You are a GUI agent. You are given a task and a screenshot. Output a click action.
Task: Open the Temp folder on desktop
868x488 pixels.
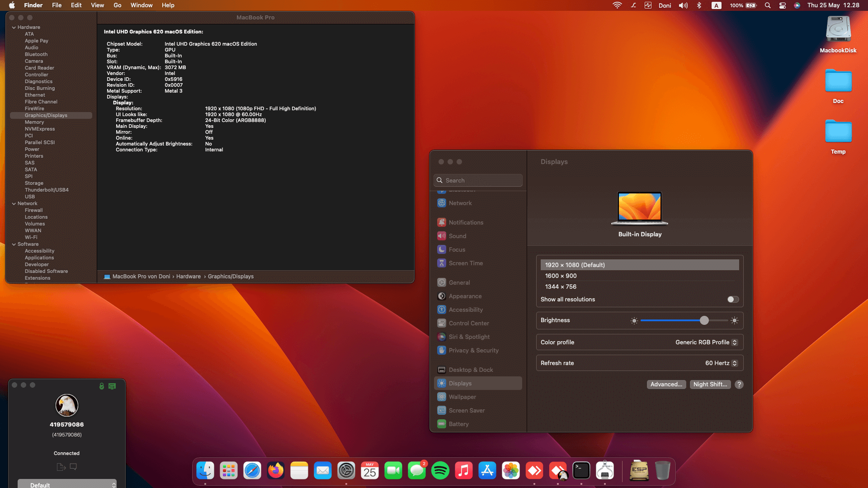[838, 132]
